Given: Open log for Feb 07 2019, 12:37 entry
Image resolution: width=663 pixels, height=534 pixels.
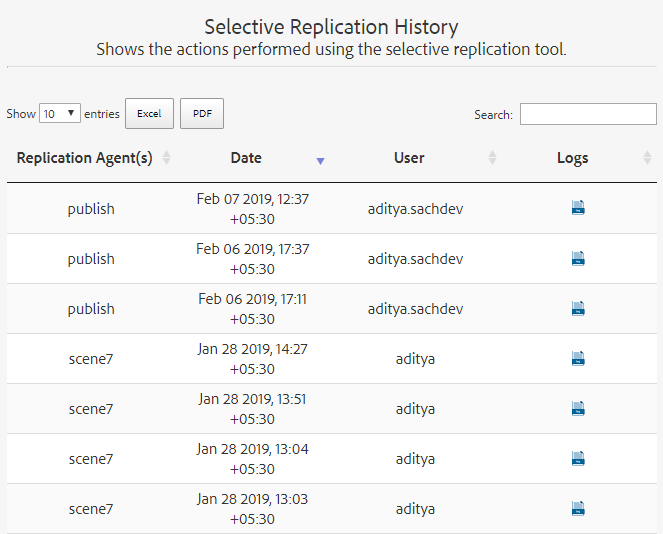Looking at the screenshot, I should (x=578, y=208).
